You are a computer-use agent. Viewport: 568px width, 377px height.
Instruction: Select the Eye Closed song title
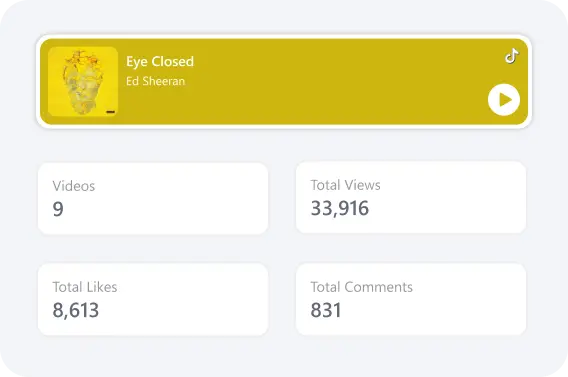point(160,62)
